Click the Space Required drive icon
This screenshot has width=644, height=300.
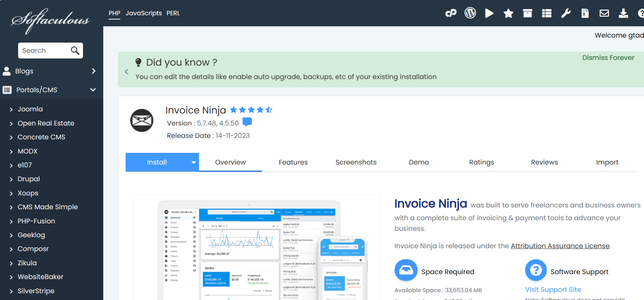[406, 270]
